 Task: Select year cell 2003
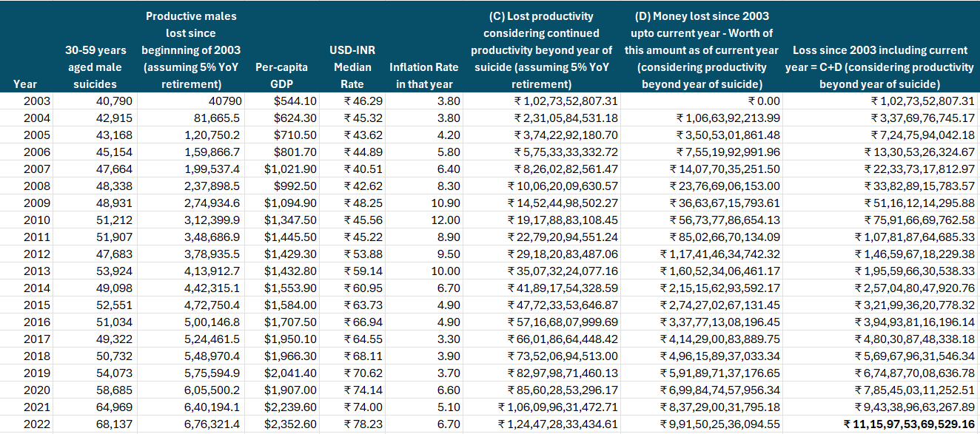click(x=37, y=101)
